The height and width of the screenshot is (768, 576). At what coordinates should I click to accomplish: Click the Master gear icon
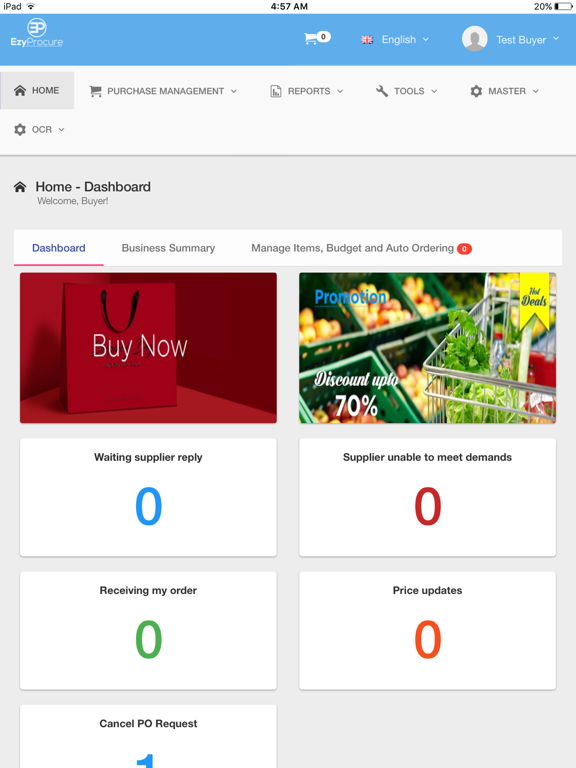pos(476,91)
